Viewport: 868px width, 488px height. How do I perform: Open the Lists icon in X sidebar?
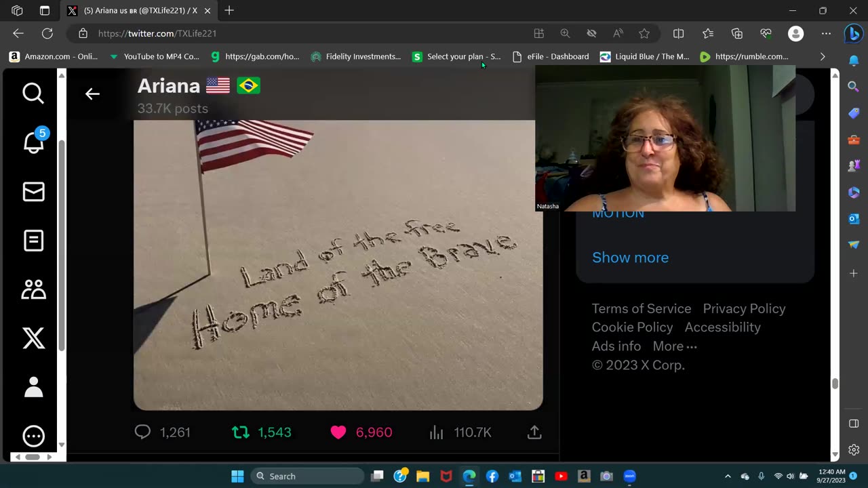(33, 241)
